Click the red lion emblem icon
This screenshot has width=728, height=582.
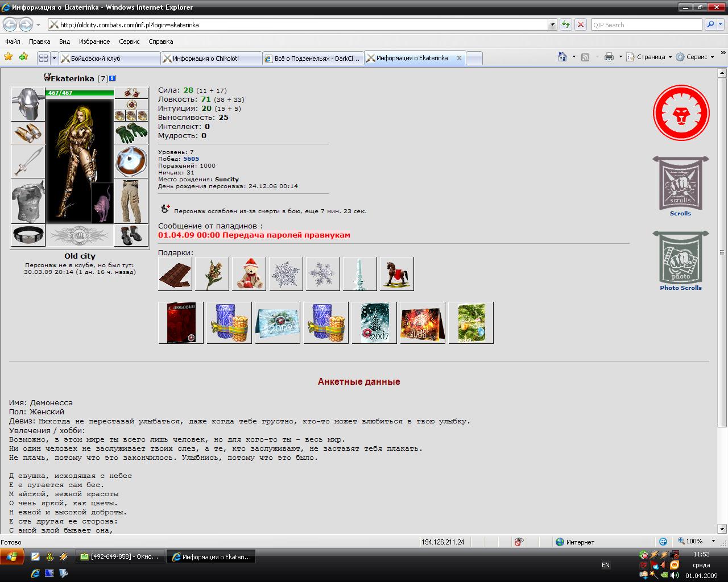pos(681,113)
